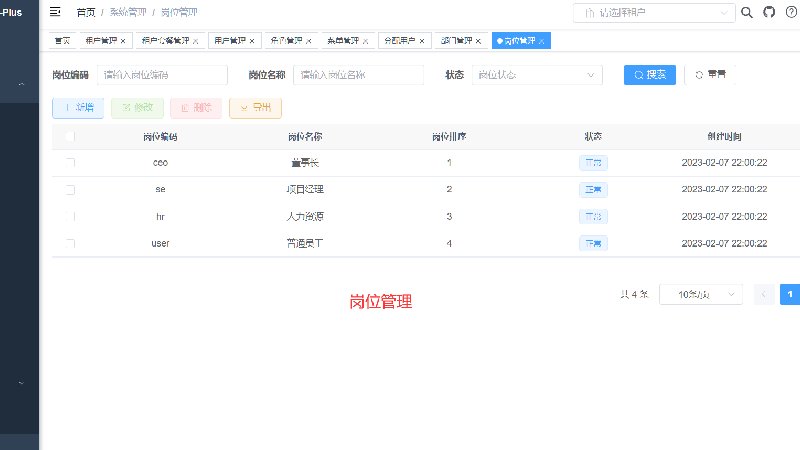Tick the checkbox for the ceo row
The width and height of the screenshot is (800, 450).
coord(70,163)
